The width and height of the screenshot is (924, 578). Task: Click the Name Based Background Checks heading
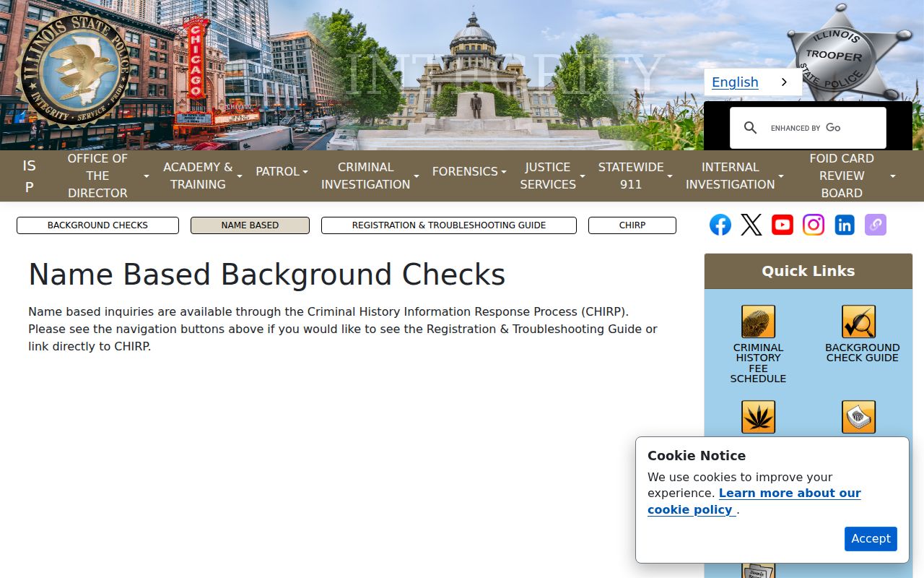(266, 275)
